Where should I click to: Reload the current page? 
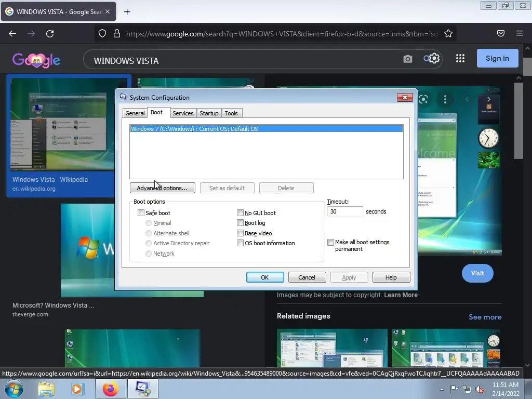50,34
